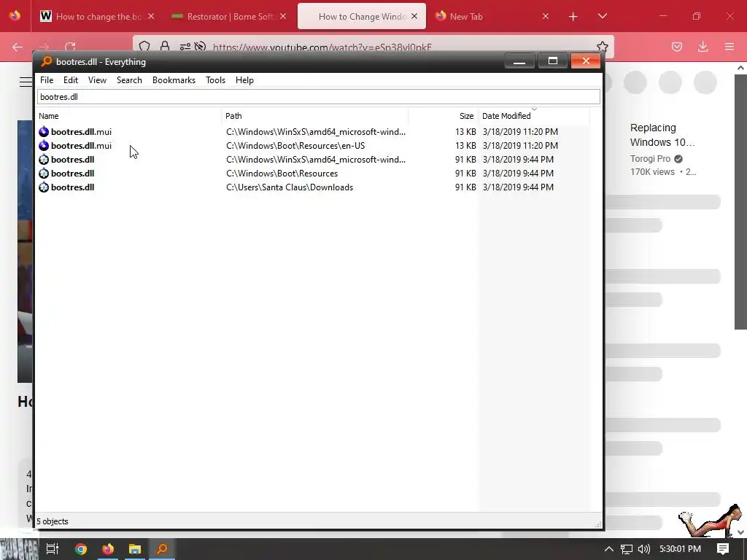Open the Search menu in Everything
This screenshot has width=747, height=560.
click(129, 80)
